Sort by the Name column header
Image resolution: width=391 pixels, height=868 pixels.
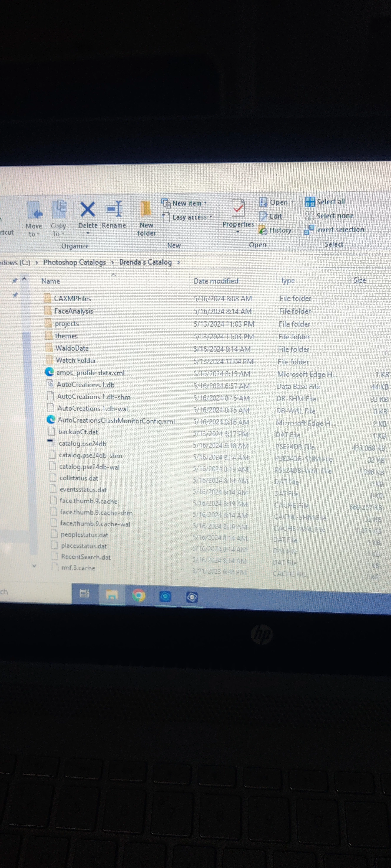click(51, 281)
